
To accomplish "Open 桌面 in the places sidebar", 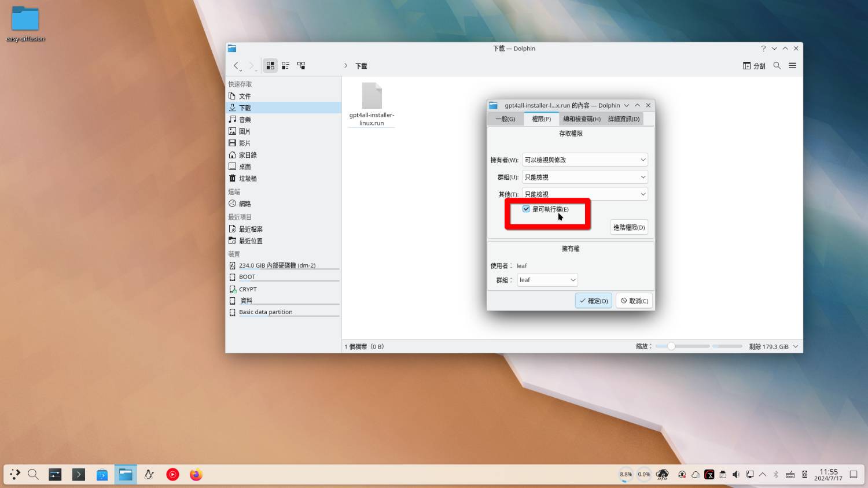I will pos(283,167).
